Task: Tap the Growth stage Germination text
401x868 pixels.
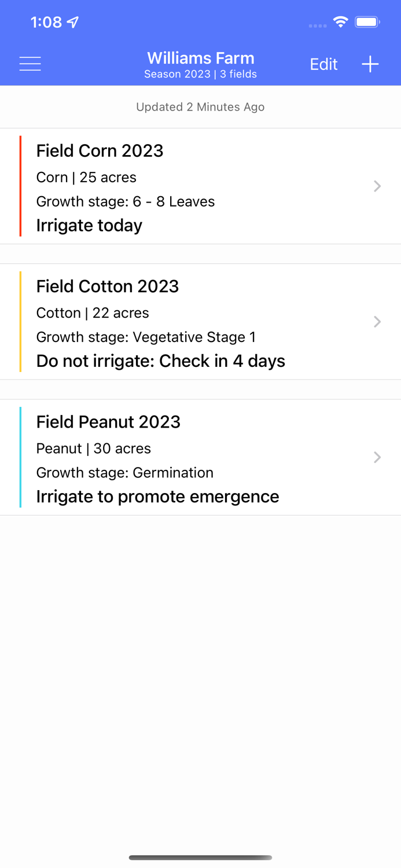Action: (x=125, y=473)
